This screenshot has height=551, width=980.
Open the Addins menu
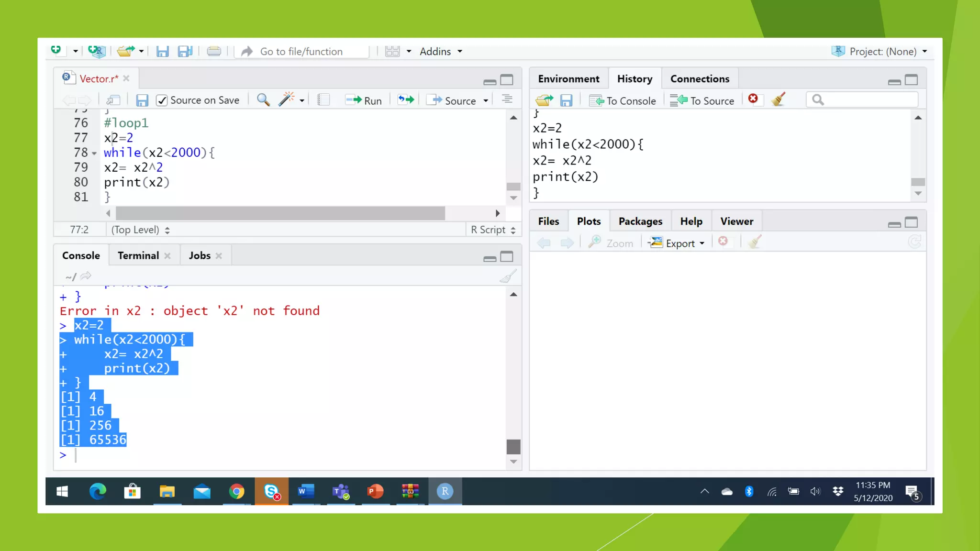point(441,51)
